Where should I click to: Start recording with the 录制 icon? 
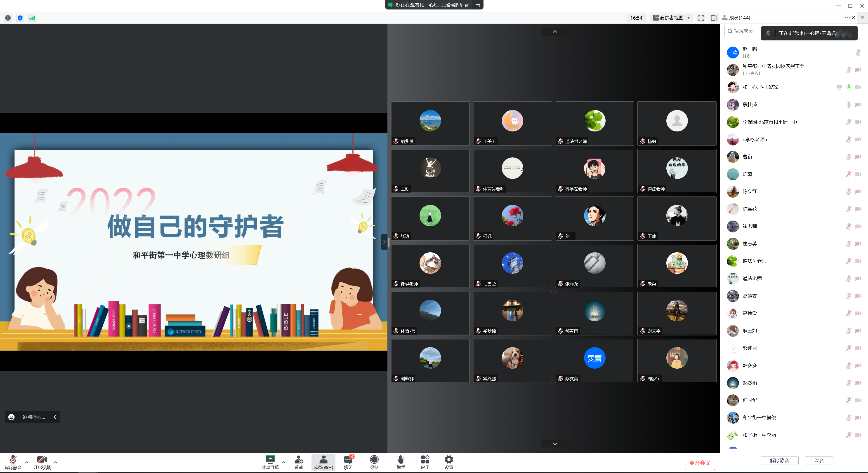click(x=374, y=459)
